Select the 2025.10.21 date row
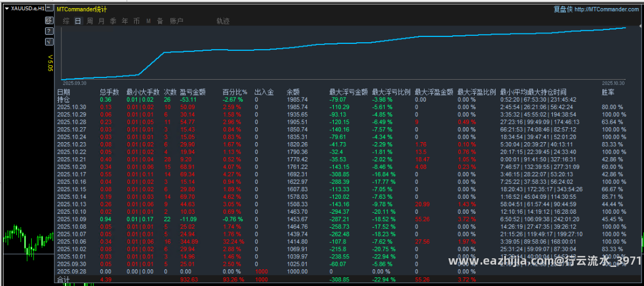This screenshot has height=286, width=644. [x=72, y=159]
